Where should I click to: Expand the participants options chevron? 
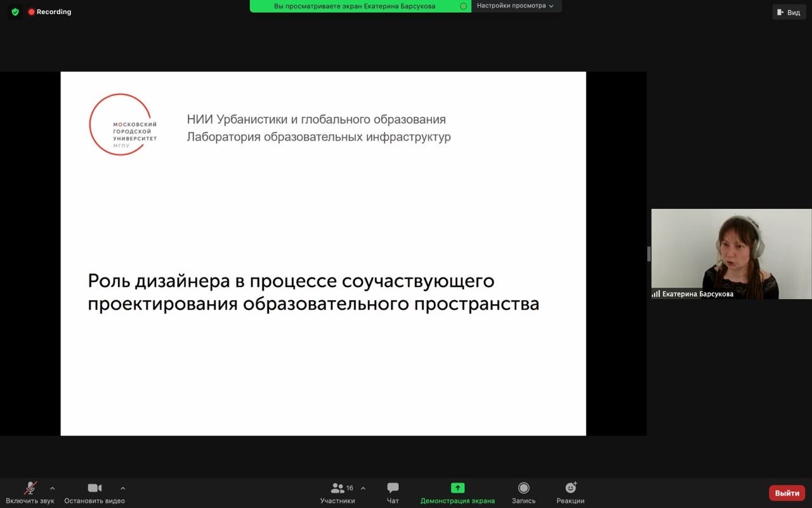point(363,488)
